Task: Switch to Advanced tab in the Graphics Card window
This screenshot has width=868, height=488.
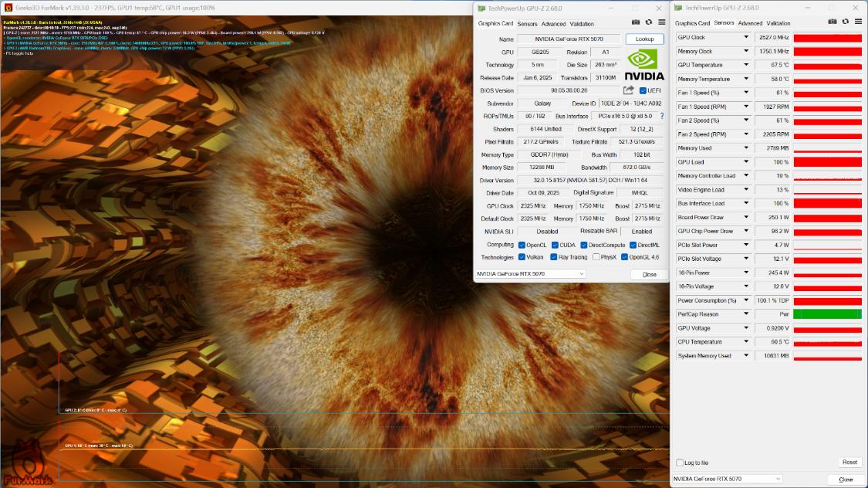Action: tap(553, 24)
